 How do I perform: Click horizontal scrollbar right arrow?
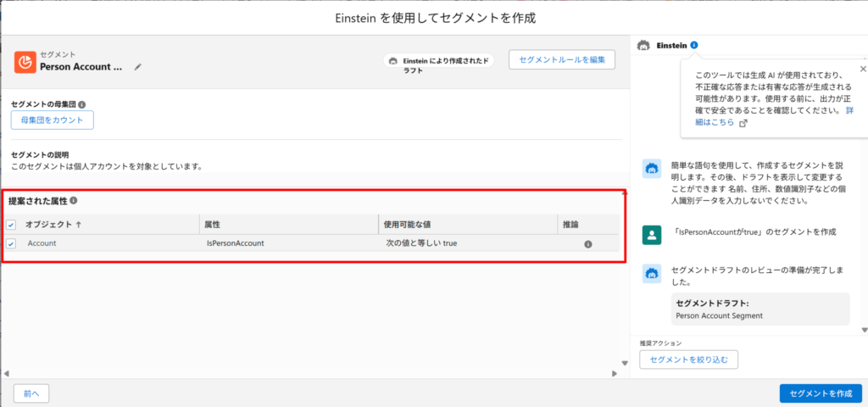point(614,373)
